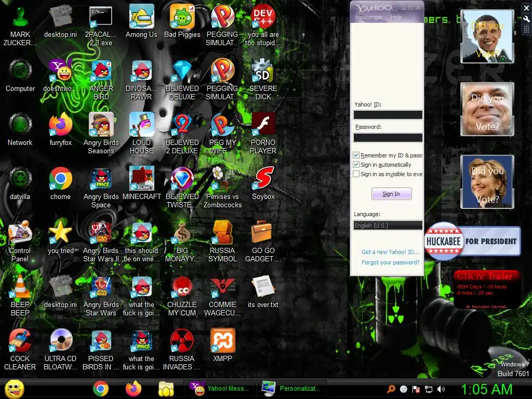Focus the Yahoo! ID input field
This screenshot has width=532, height=399.
pyautogui.click(x=388, y=115)
